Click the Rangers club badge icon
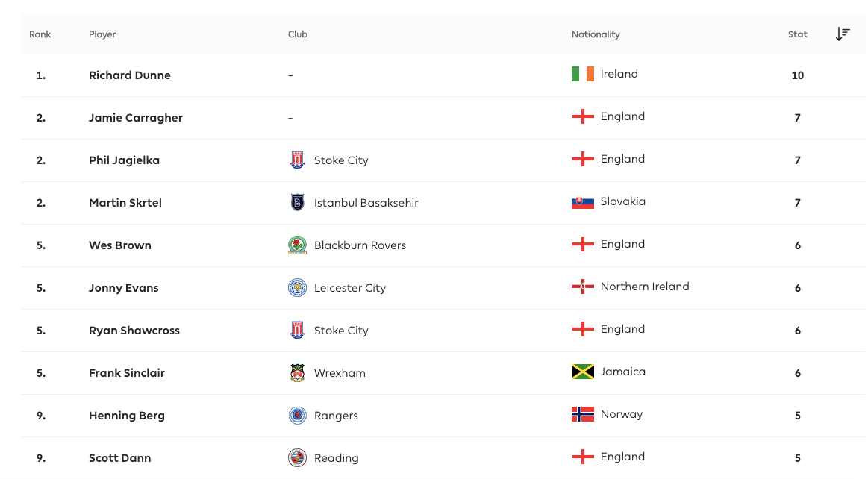Screen dimensions: 868x479 coord(297,416)
